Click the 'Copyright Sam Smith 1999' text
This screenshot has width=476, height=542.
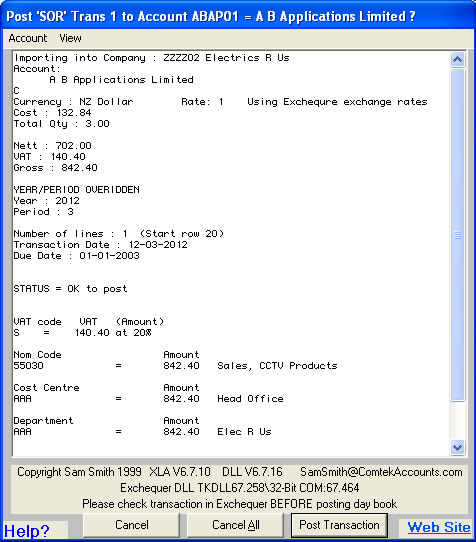80,472
